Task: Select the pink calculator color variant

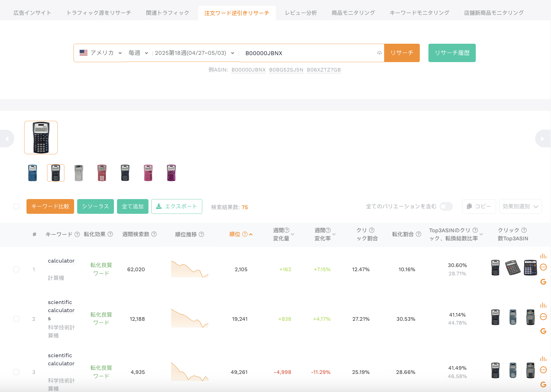Action: coord(148,173)
